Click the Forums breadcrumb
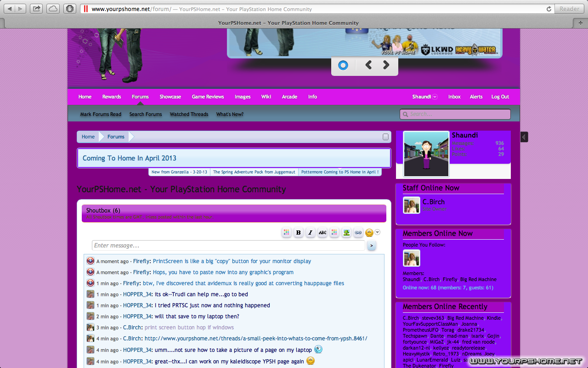 pyautogui.click(x=116, y=137)
